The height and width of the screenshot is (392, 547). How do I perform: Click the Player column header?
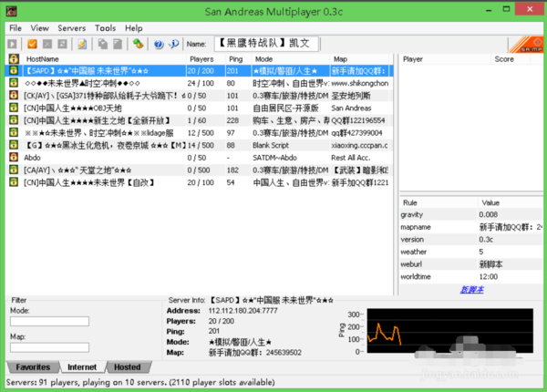tap(445, 59)
